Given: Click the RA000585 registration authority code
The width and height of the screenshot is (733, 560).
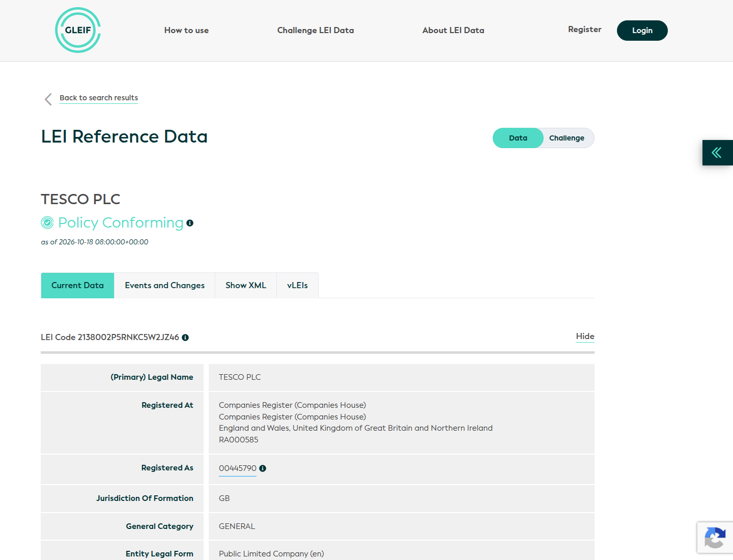Looking at the screenshot, I should pyautogui.click(x=239, y=440).
